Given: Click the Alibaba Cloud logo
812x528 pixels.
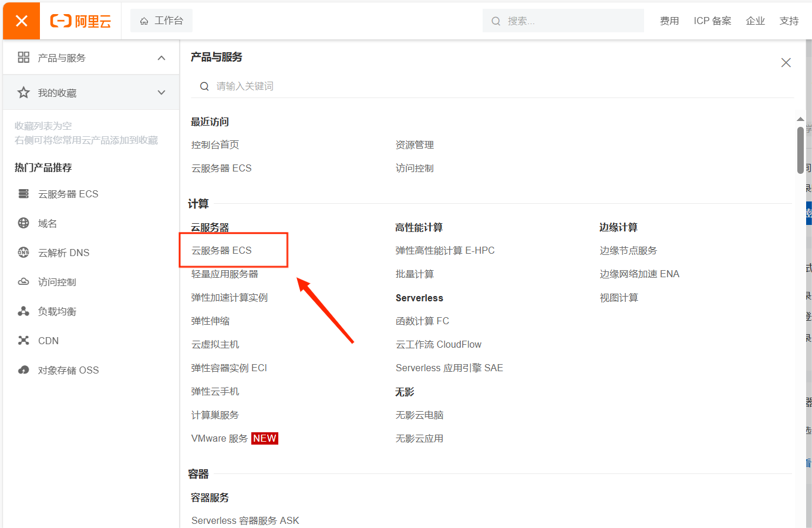Looking at the screenshot, I should click(81, 21).
